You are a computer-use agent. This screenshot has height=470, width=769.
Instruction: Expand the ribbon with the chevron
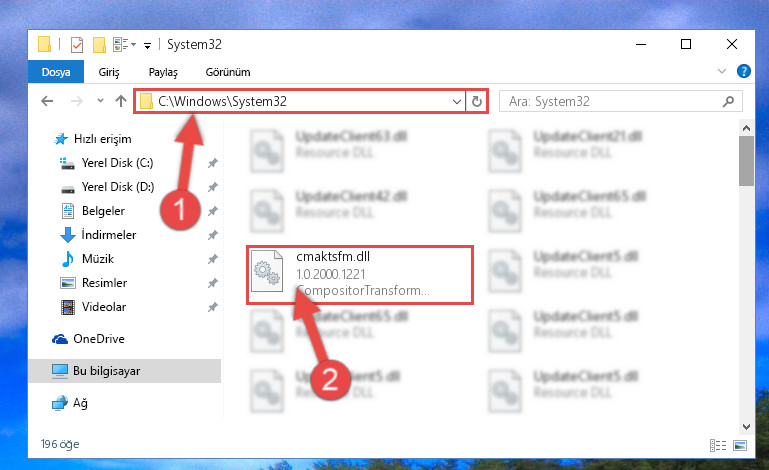coord(721,72)
